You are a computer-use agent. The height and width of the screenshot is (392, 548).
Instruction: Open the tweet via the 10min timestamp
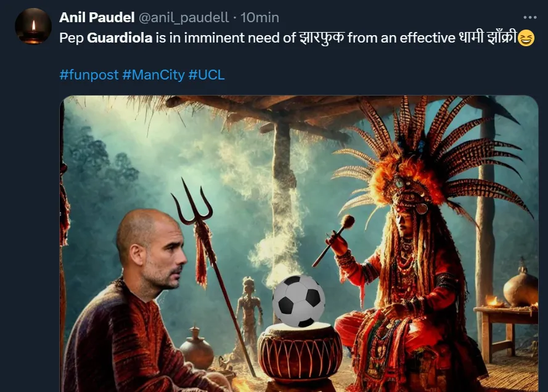(x=260, y=17)
